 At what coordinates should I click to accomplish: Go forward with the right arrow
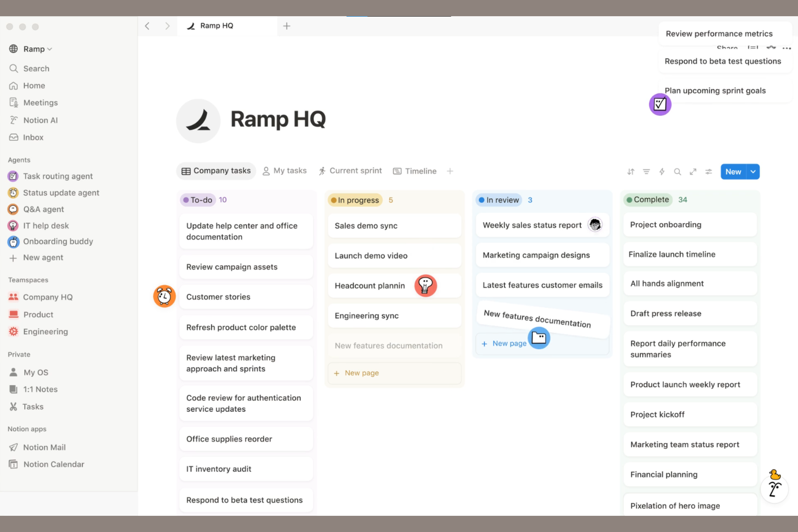coord(167,26)
